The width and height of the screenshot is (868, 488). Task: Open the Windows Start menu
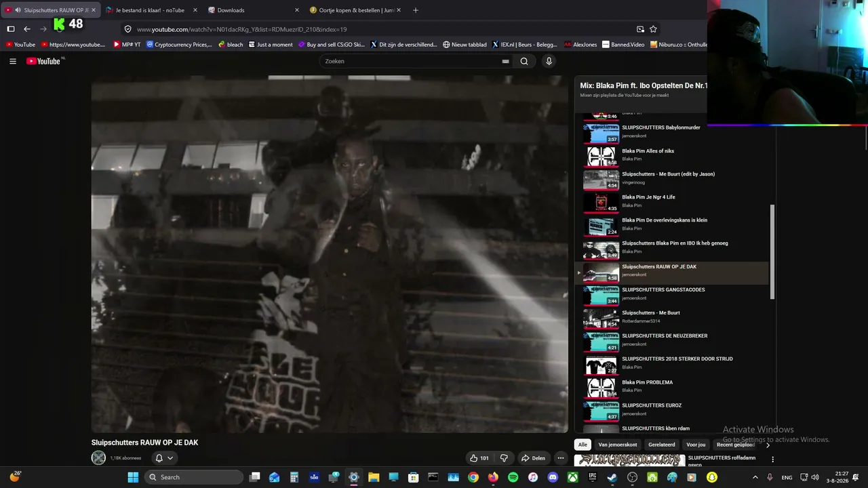[133, 477]
